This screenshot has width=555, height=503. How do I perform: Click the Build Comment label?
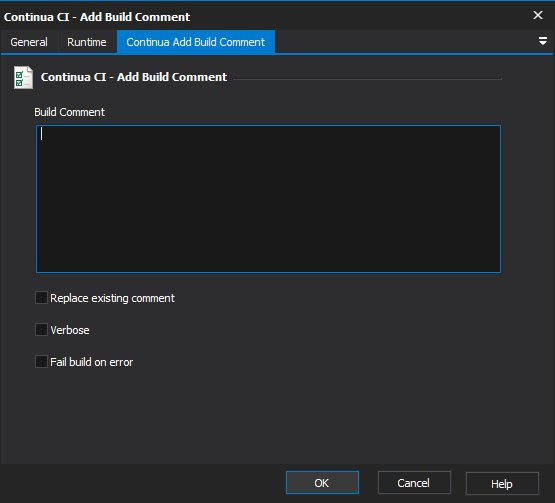[x=69, y=112]
